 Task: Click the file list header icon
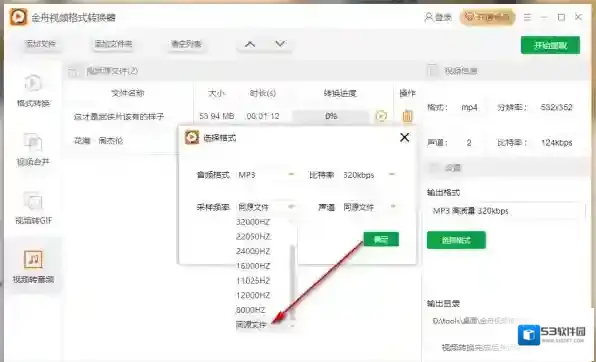coord(74,71)
